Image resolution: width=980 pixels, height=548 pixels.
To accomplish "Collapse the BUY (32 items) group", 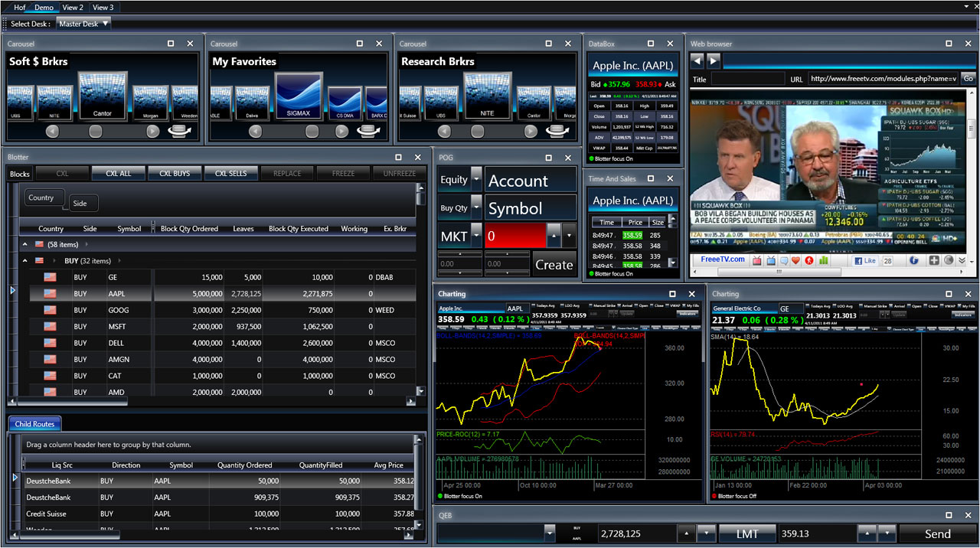I will tap(24, 260).
